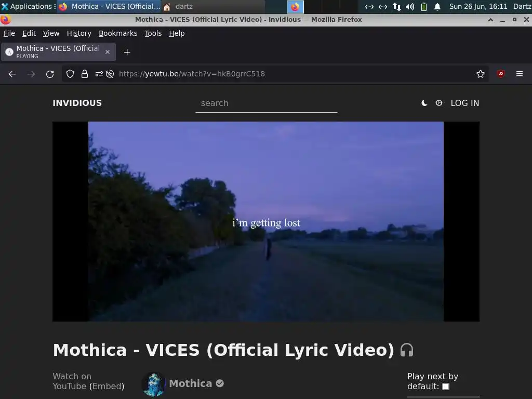Select the Mothica - VICES browser tab
The width and height of the screenshot is (532, 399).
[58, 52]
